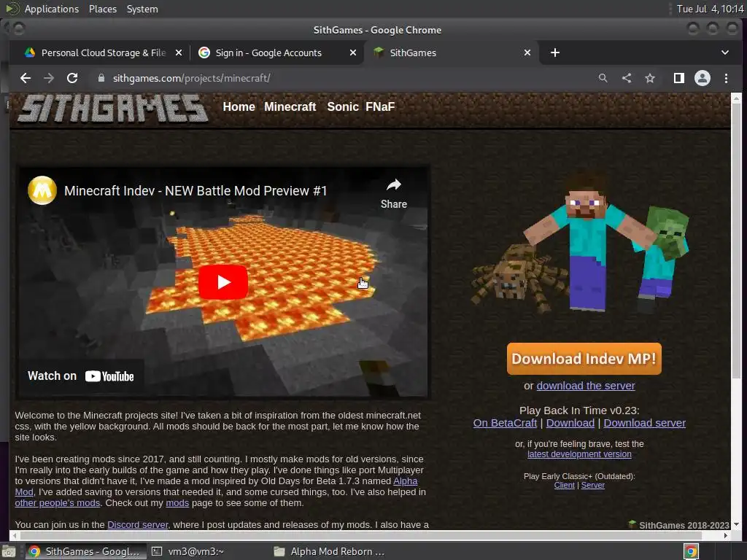Open the other people's mods link

click(57, 503)
